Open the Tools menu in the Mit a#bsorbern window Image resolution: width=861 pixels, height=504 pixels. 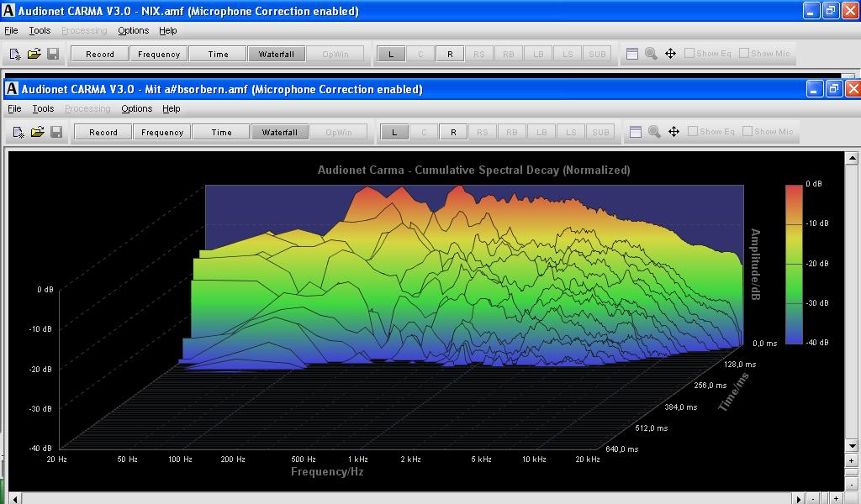coord(43,108)
